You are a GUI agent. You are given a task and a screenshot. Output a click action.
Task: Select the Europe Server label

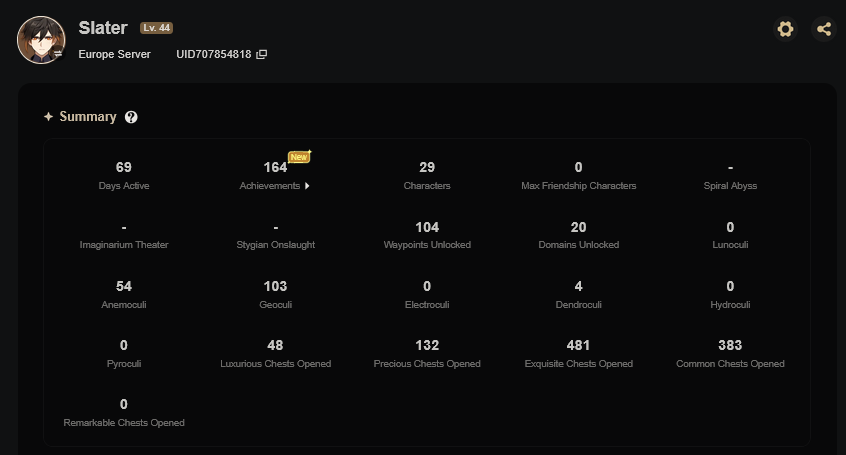(114, 55)
